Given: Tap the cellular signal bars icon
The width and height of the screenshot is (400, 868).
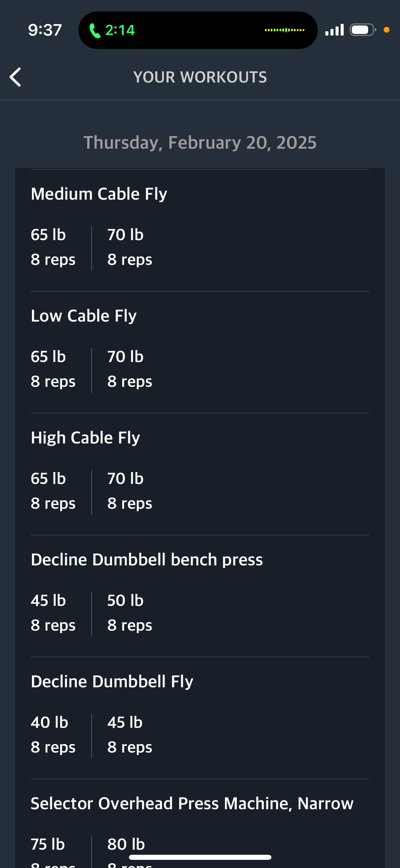Looking at the screenshot, I should coord(334,30).
